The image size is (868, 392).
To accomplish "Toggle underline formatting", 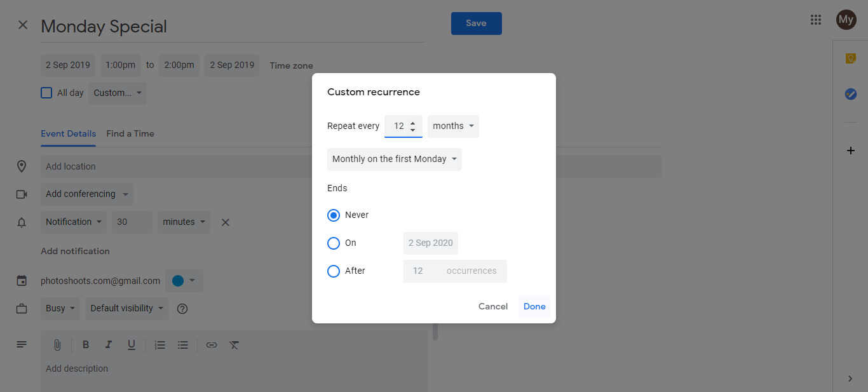I will click(x=132, y=345).
